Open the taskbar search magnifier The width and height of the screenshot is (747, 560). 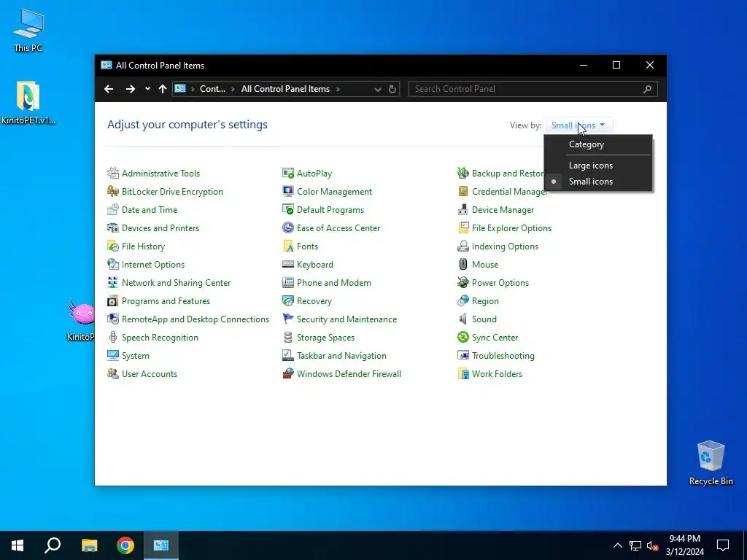pyautogui.click(x=53, y=545)
